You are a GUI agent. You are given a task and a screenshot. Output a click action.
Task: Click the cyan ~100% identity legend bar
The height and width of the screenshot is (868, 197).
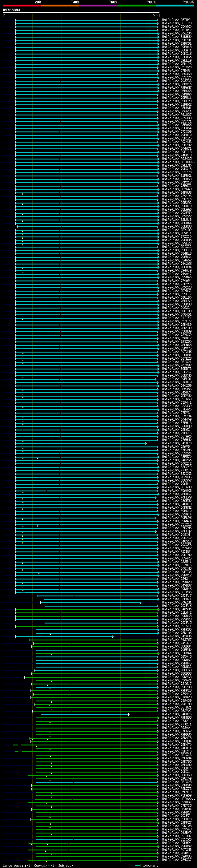pyautogui.click(x=175, y=6)
